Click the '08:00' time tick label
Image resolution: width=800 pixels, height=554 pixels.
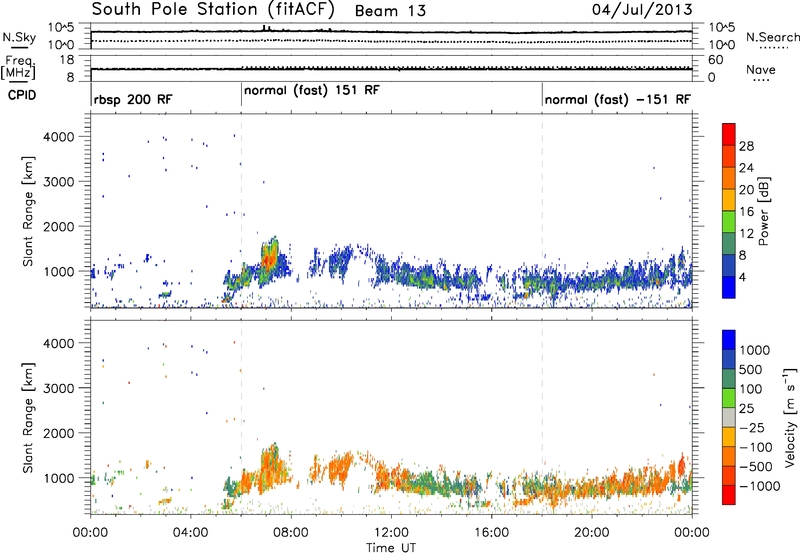click(291, 533)
